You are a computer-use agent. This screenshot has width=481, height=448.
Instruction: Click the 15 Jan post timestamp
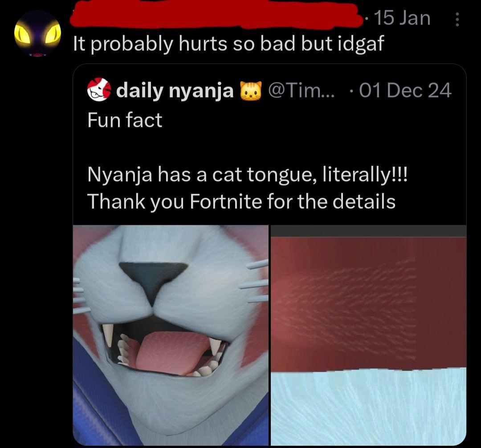point(402,18)
